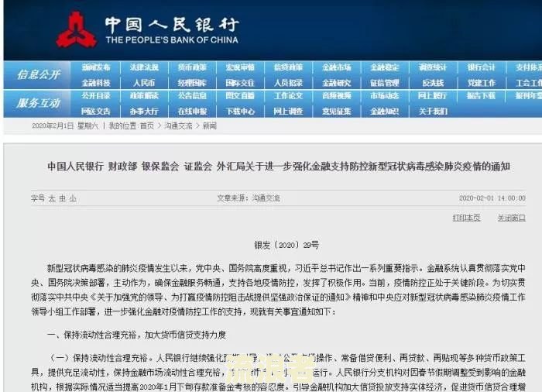Open 市场动态 navigation item
This screenshot has width=542, height=392.
point(384,96)
